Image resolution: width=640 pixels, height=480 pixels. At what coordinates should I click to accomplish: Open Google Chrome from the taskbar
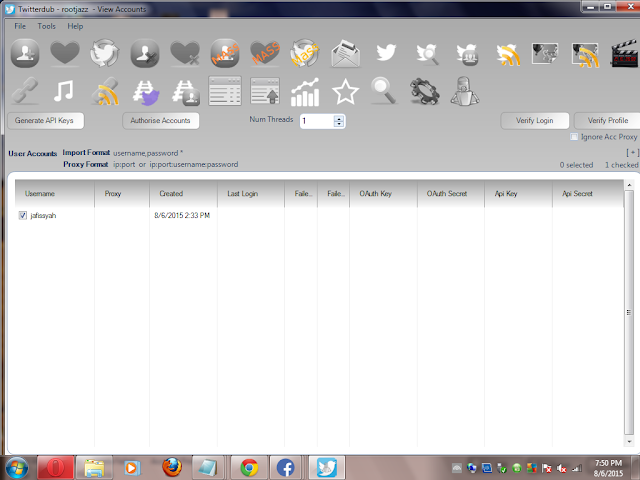[x=249, y=467]
